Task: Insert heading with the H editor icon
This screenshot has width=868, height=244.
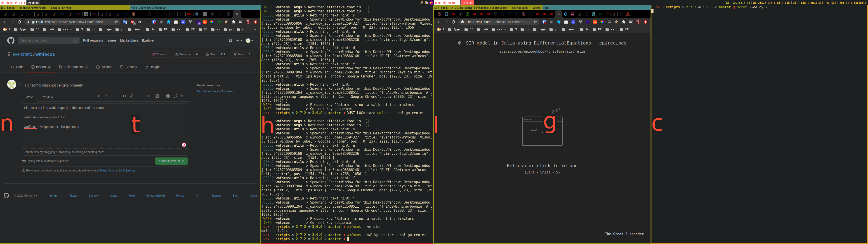Action: pyautogui.click(x=92, y=96)
